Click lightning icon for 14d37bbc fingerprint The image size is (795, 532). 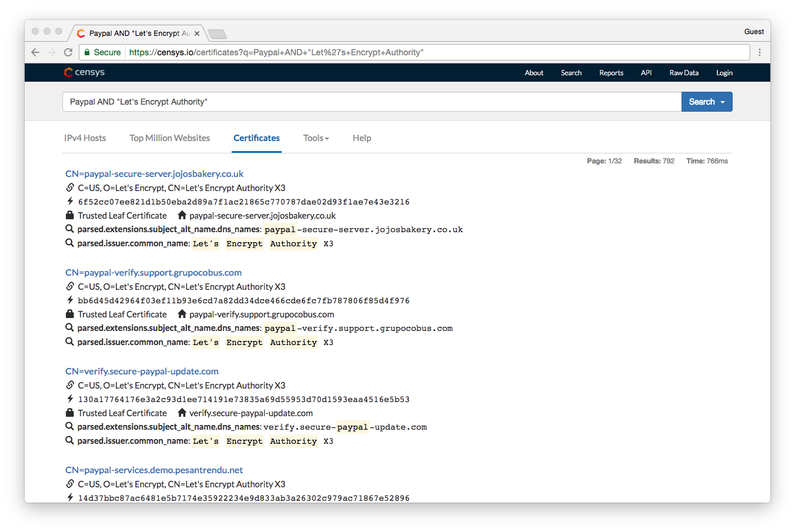click(70, 497)
